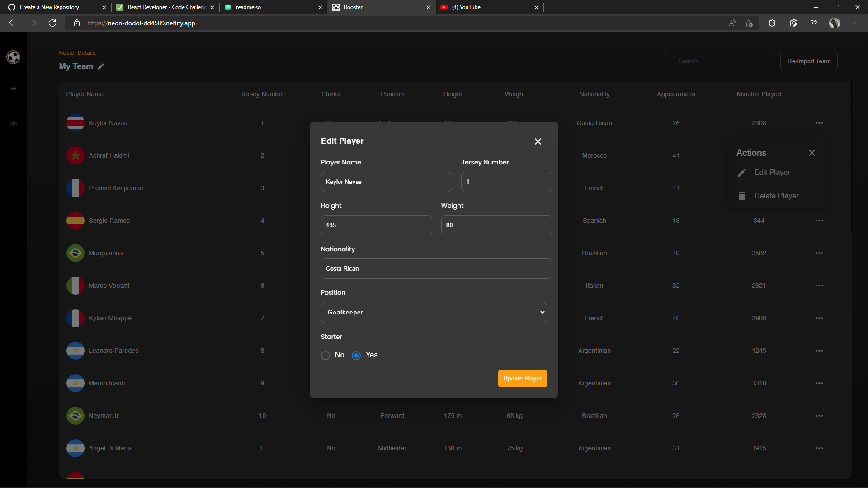The width and height of the screenshot is (868, 488).
Task: Click the edit pencil icon next to My Team
Action: pyautogui.click(x=101, y=66)
